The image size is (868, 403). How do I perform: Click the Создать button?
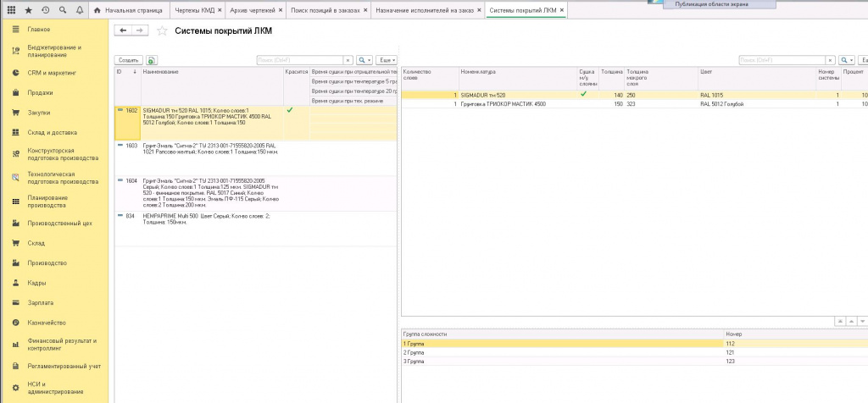point(129,60)
